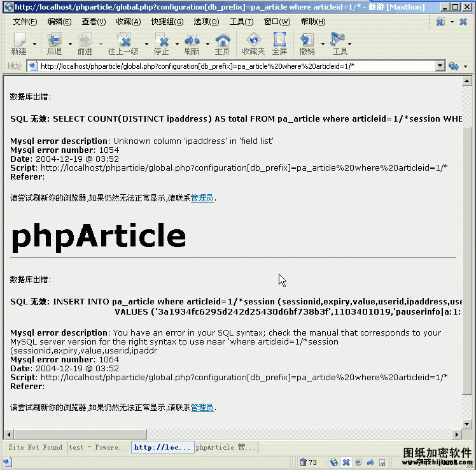The image size is (476, 470).
Task: Click the page-refresh icon in status bar
Action: (x=358, y=462)
